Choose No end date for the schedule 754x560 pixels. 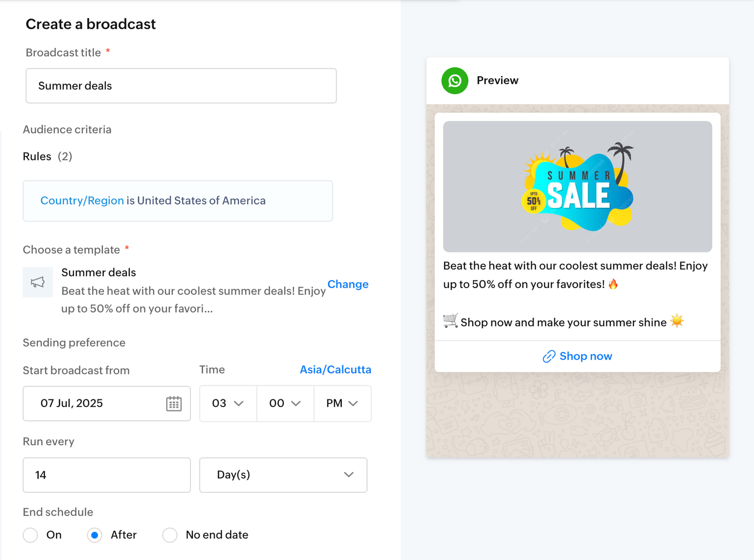[170, 535]
